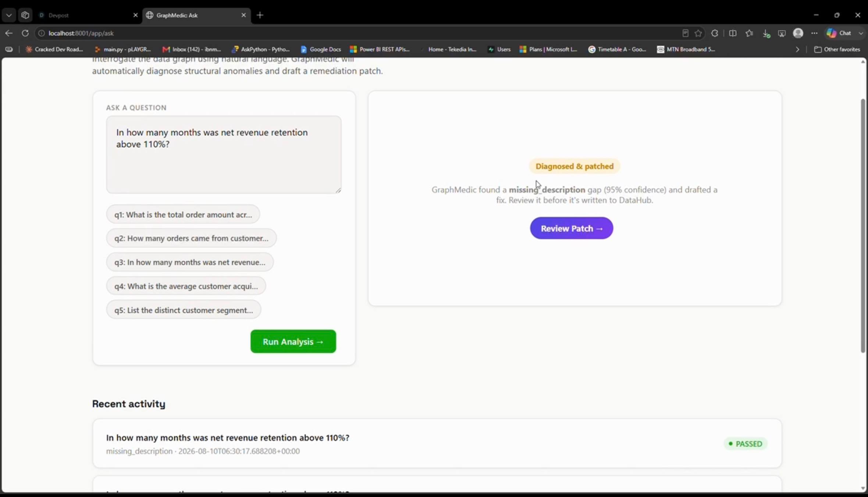The image size is (868, 497).
Task: Click inside the Ask a Question textarea
Action: tap(224, 154)
